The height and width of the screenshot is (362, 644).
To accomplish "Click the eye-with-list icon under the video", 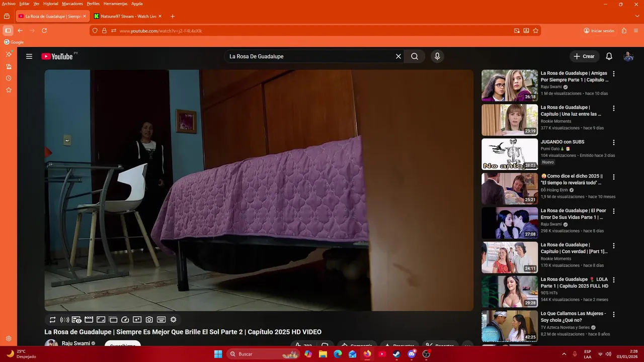I will [76, 320].
